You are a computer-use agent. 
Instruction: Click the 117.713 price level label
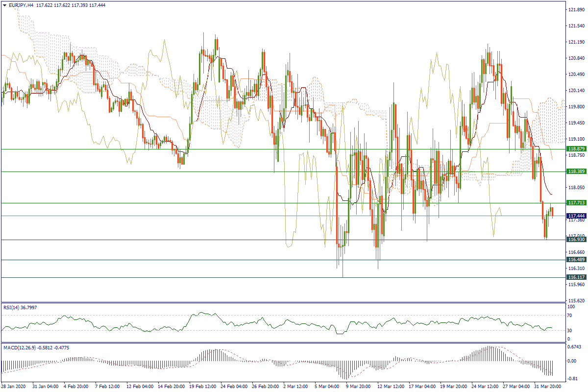pos(576,203)
